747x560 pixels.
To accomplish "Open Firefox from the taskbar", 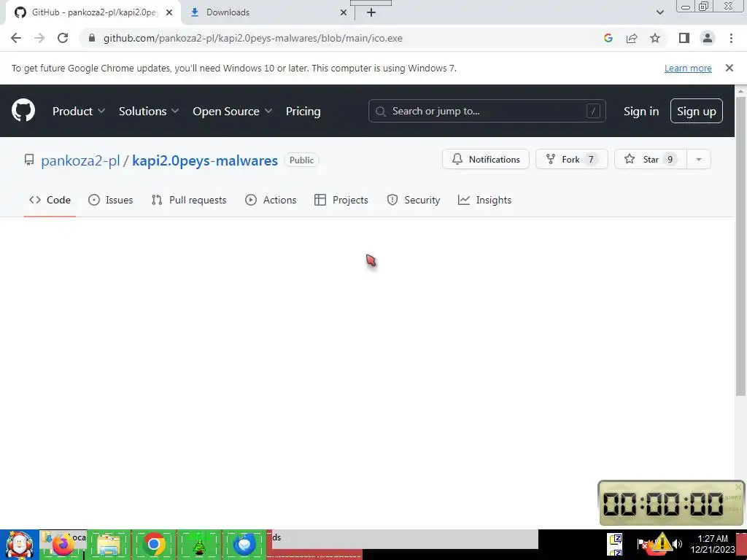I will click(x=63, y=545).
